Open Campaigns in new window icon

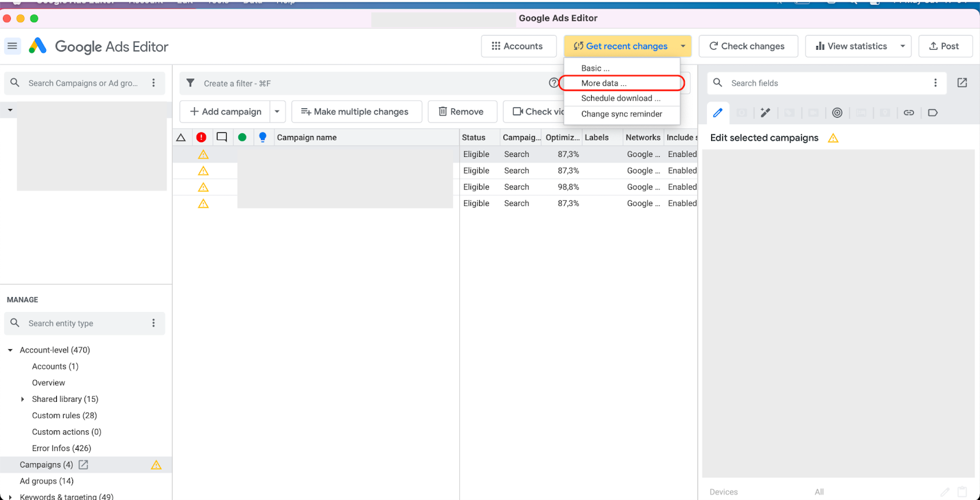83,464
